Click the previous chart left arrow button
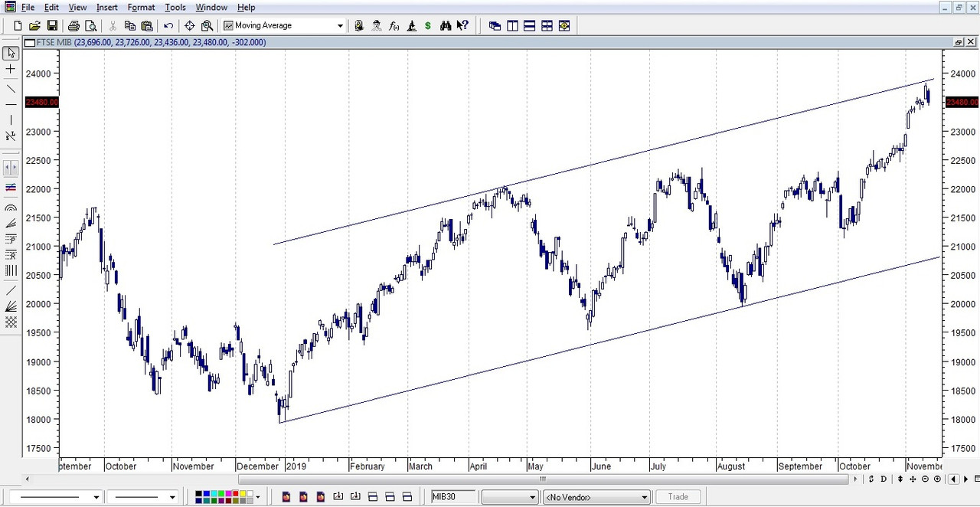This screenshot has width=980, height=507. pyautogui.click(x=953, y=479)
